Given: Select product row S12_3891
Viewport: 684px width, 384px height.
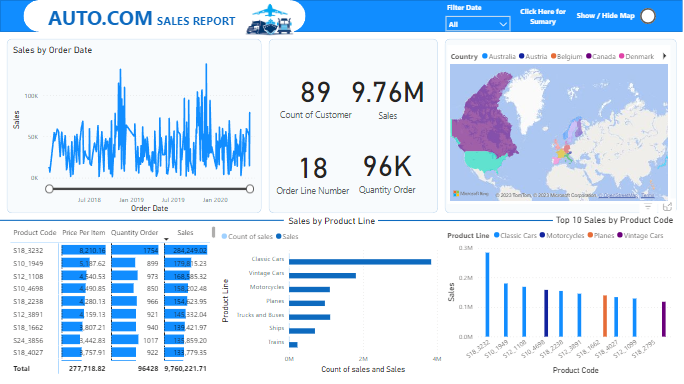Looking at the screenshot, I should pyautogui.click(x=110, y=314).
